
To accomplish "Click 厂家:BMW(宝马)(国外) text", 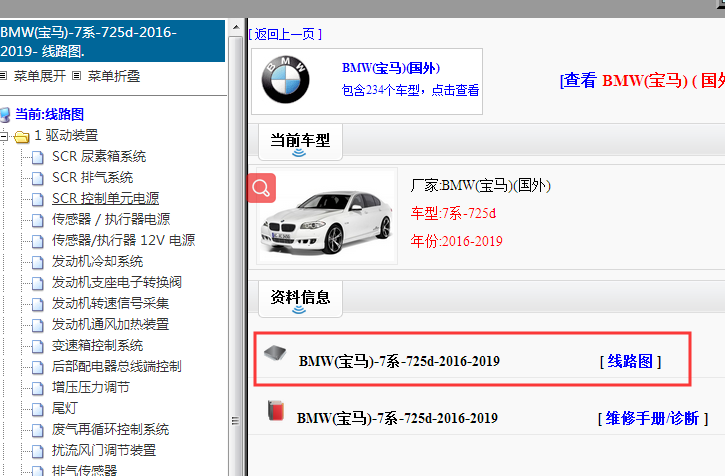I will 480,185.
